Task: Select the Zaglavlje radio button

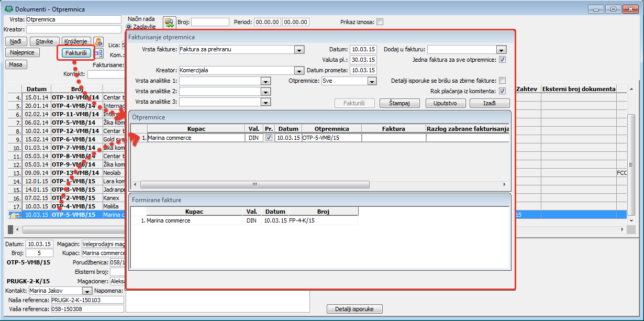Action: coord(130,27)
